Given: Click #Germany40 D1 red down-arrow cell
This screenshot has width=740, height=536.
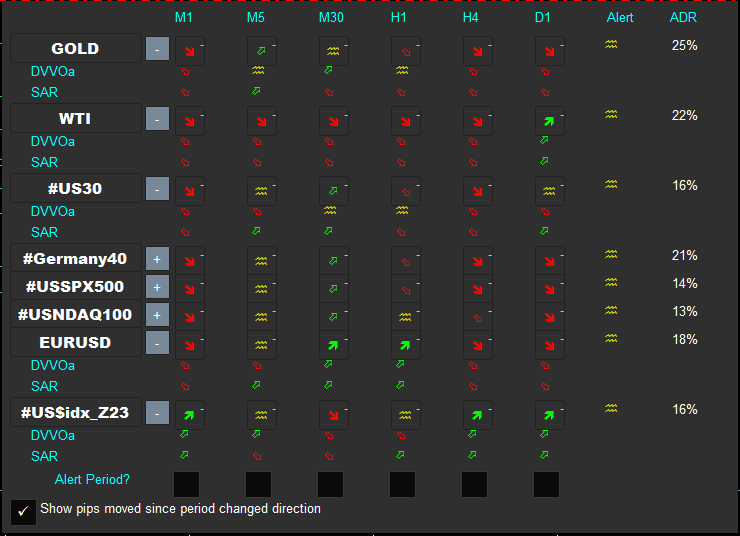Looking at the screenshot, I should [550, 260].
